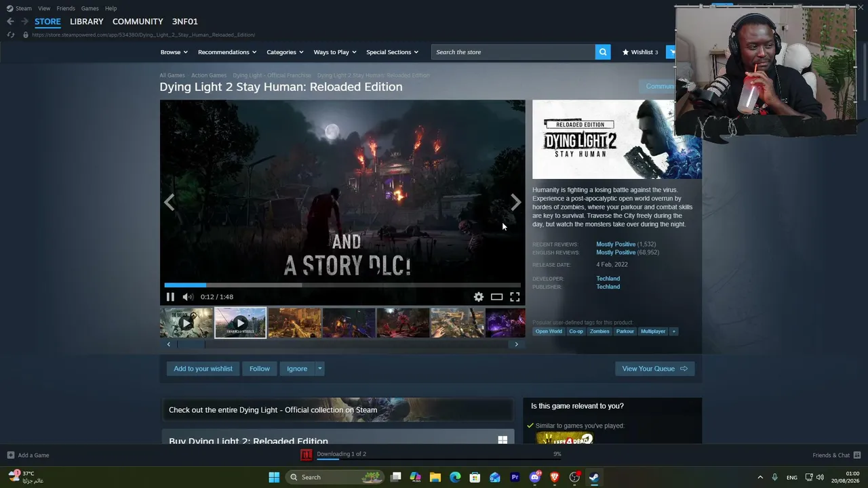Reload the store page
Screen dimensions: 868x488
pyautogui.click(x=10, y=35)
